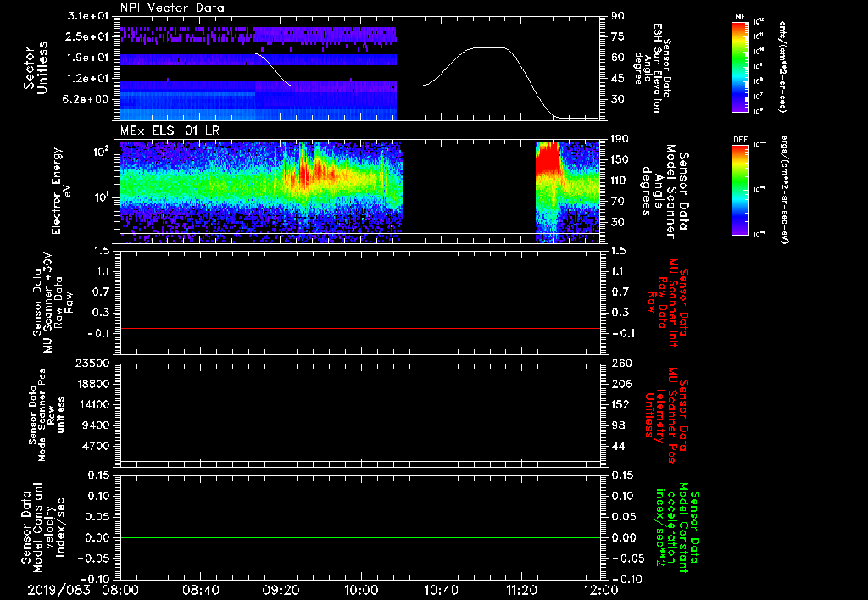868x600 pixels.
Task: Click the intense red electron burst near 11:30
Action: [547, 158]
